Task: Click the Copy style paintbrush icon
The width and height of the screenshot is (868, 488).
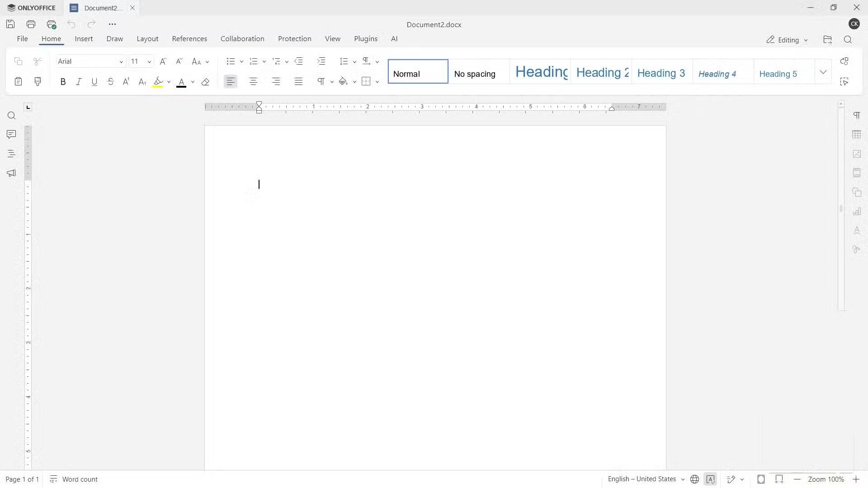Action: (x=38, y=82)
